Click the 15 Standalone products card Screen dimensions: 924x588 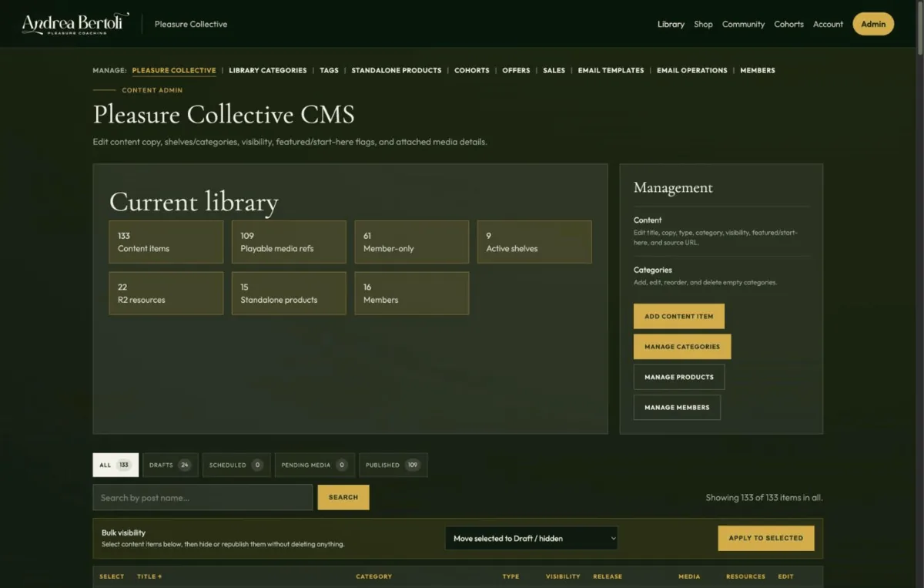click(289, 293)
